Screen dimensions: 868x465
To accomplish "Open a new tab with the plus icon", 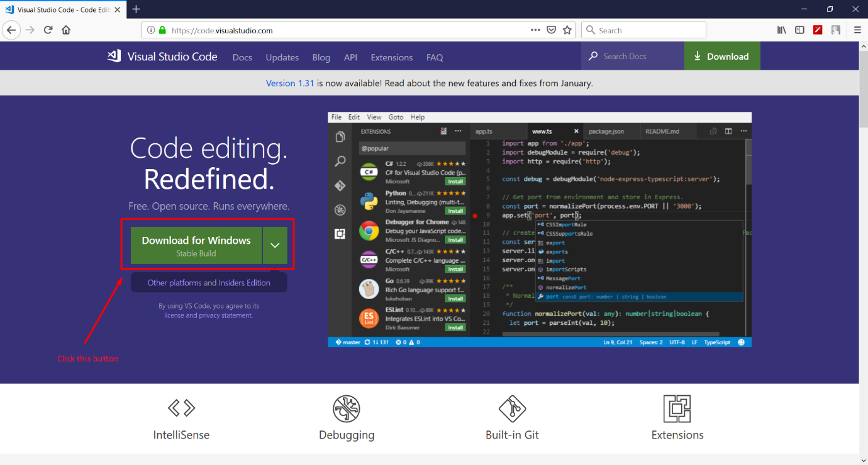I will (136, 9).
